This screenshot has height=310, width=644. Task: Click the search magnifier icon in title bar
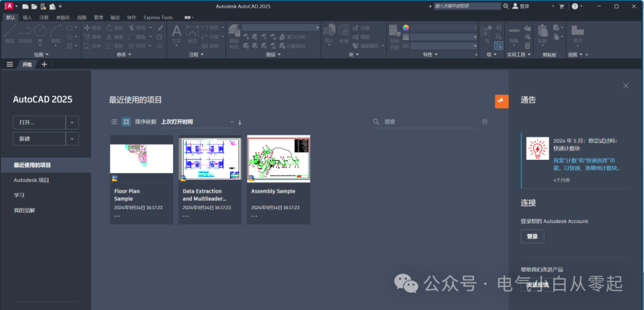[506, 6]
